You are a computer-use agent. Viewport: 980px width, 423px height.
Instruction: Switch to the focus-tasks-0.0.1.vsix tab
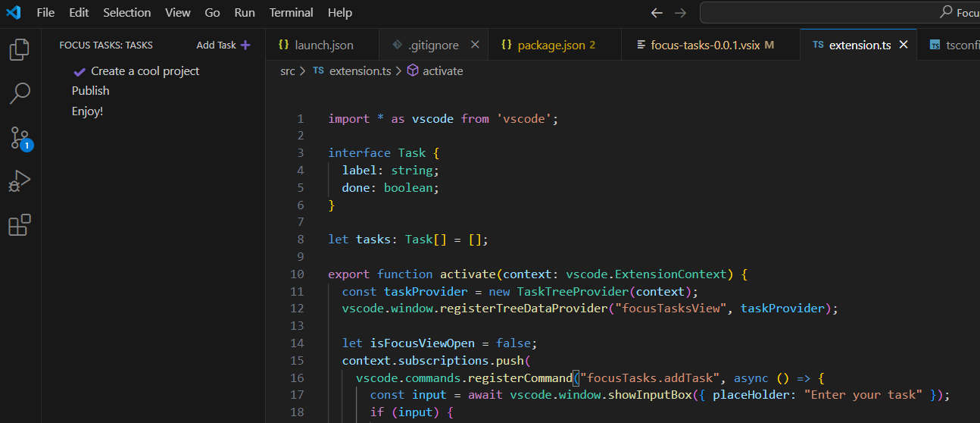710,45
